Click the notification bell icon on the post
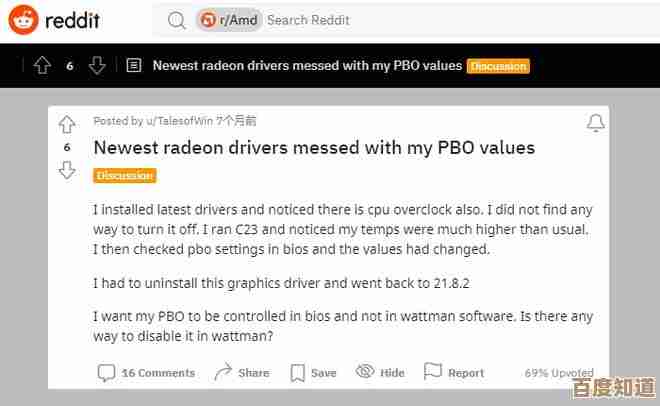 click(x=595, y=123)
